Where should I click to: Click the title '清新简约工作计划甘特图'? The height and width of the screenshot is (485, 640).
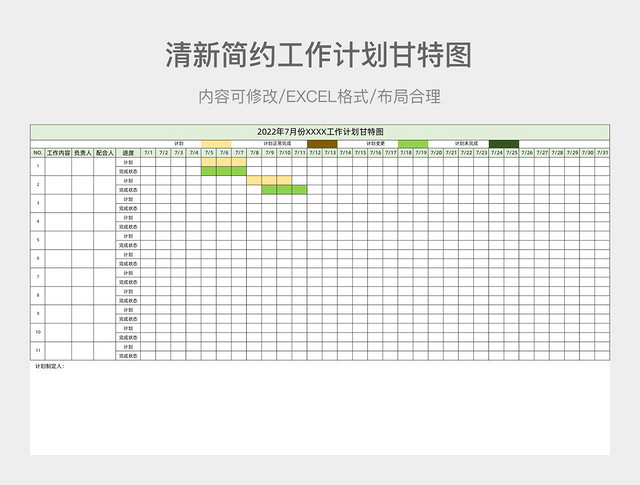318,55
